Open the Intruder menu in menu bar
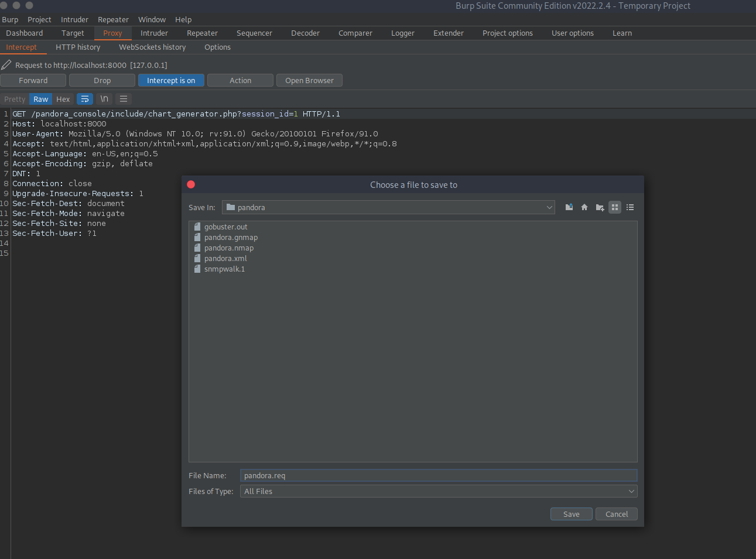This screenshot has width=756, height=559. point(74,19)
